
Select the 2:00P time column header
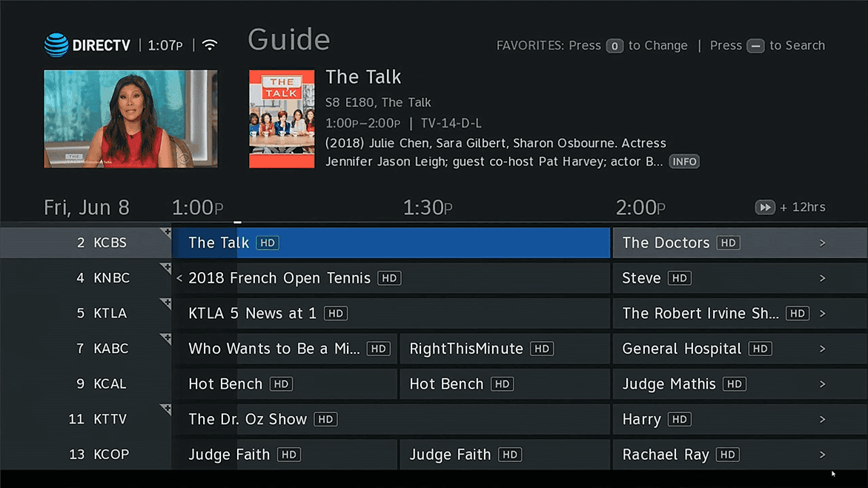tap(640, 208)
